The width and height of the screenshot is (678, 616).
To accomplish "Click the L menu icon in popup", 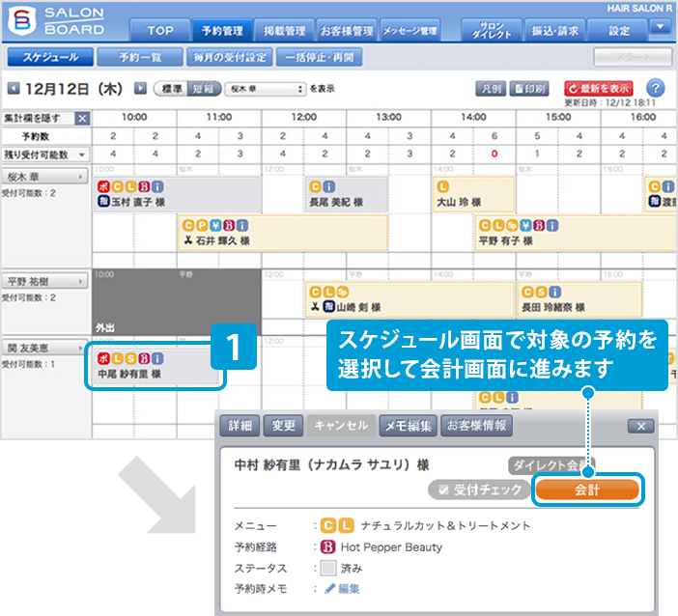I will pos(346,525).
